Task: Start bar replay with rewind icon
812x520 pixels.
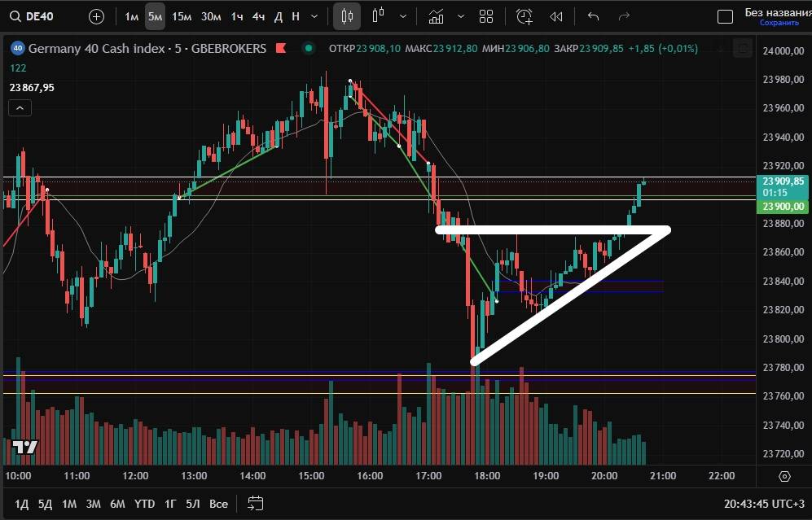Action: (x=556, y=16)
